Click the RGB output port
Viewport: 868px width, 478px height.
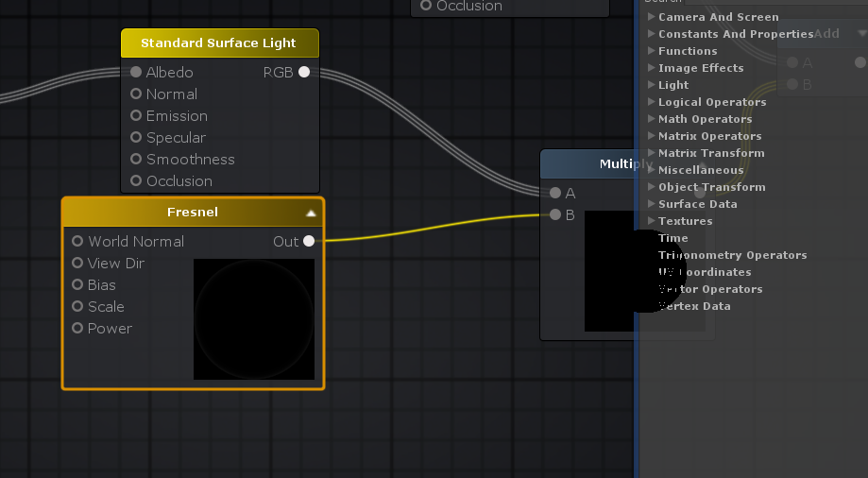tap(304, 72)
